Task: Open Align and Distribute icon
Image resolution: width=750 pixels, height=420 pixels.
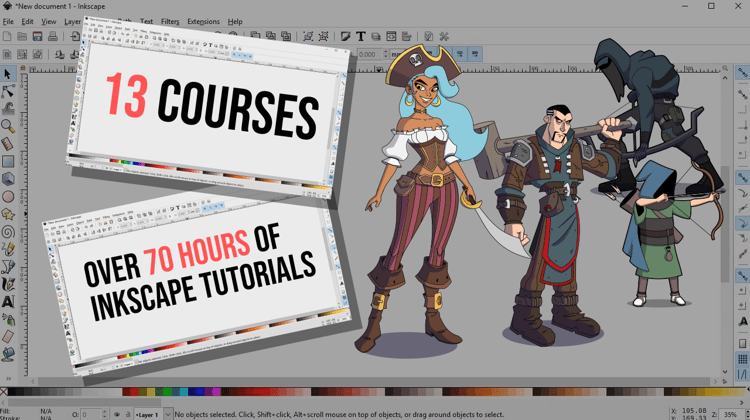Action: (407, 36)
